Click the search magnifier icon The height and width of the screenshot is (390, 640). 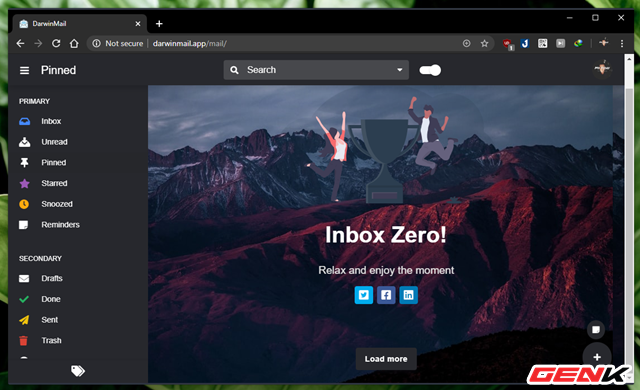tap(234, 70)
